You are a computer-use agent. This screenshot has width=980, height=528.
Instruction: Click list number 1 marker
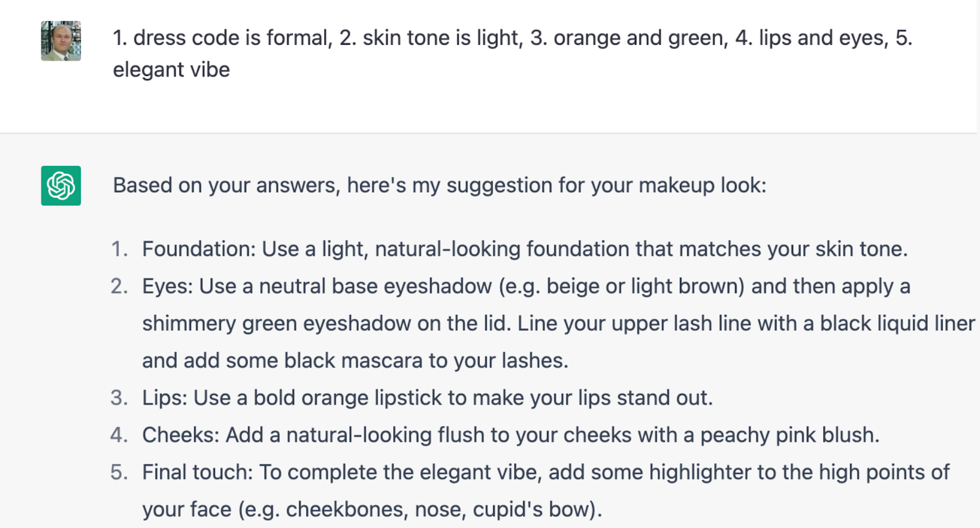tap(119, 249)
